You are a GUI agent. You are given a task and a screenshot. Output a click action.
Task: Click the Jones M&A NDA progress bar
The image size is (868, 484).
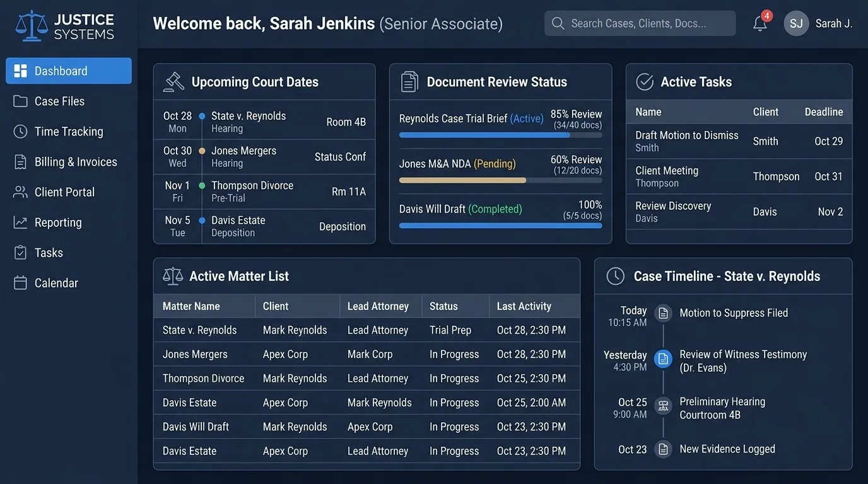pyautogui.click(x=500, y=180)
